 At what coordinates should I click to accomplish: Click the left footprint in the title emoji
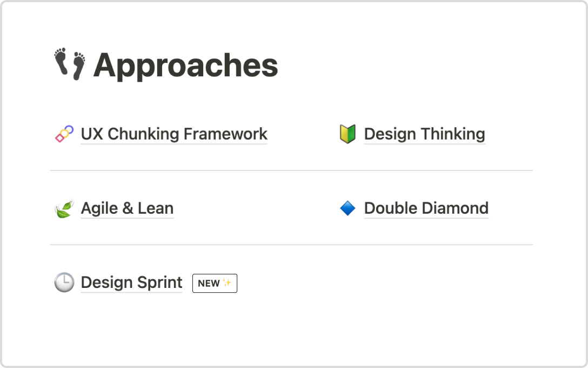pos(61,61)
